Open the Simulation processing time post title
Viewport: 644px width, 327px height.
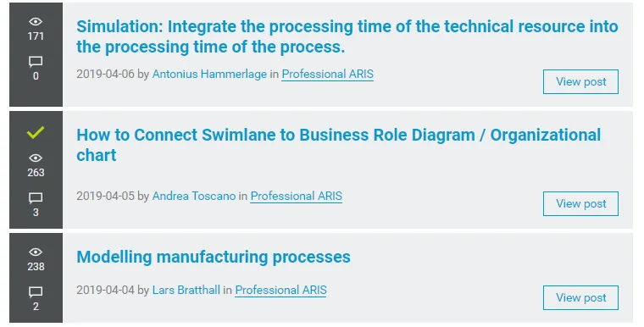click(347, 36)
